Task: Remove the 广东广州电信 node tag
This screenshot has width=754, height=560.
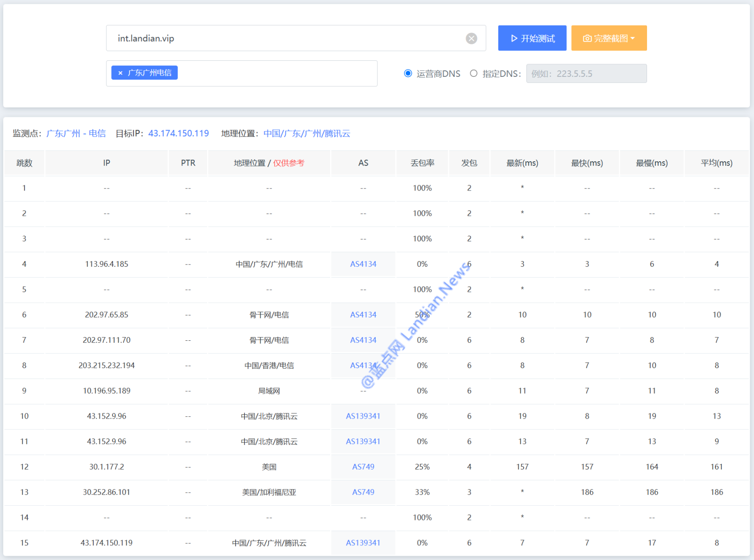Action: point(121,73)
